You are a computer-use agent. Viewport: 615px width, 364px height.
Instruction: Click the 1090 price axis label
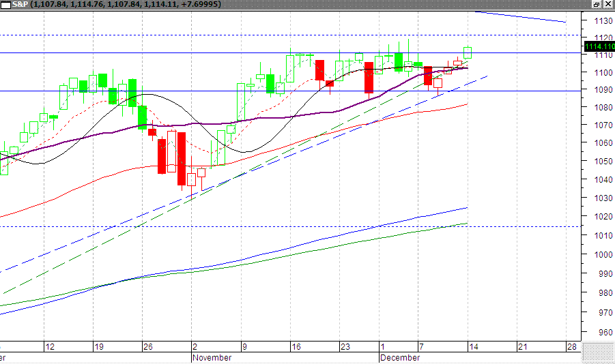(603, 90)
